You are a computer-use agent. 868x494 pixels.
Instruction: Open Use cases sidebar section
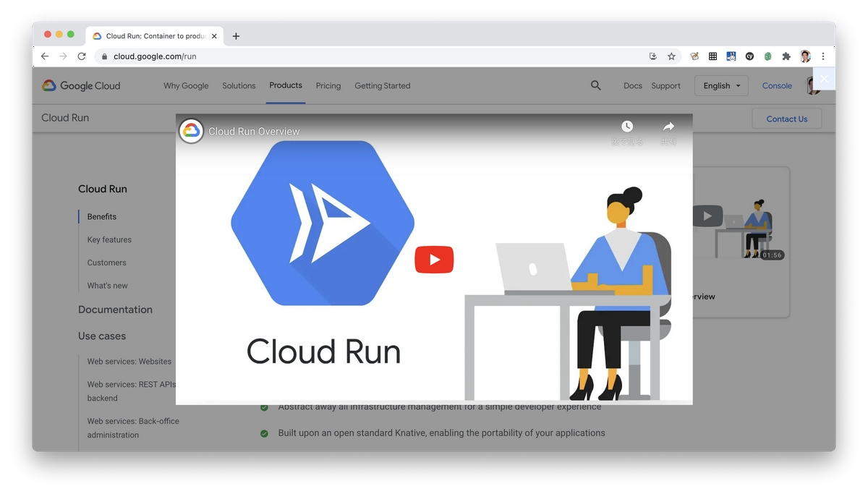tap(102, 336)
